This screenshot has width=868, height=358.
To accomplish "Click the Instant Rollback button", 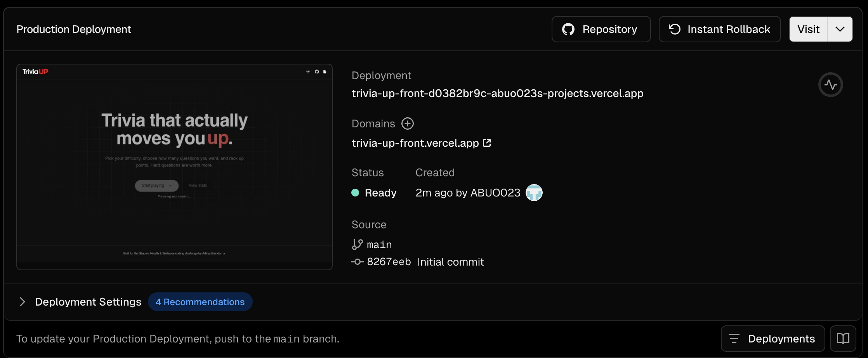I will coord(719,29).
